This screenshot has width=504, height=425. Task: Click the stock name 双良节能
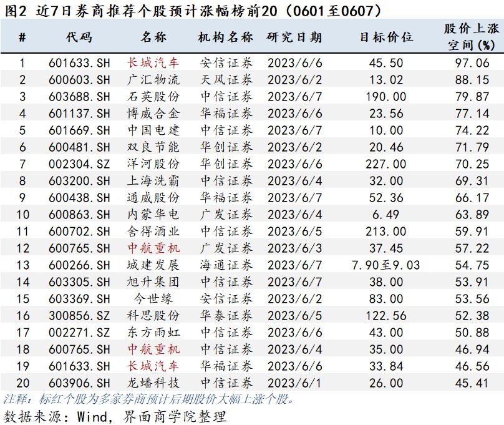point(153,147)
